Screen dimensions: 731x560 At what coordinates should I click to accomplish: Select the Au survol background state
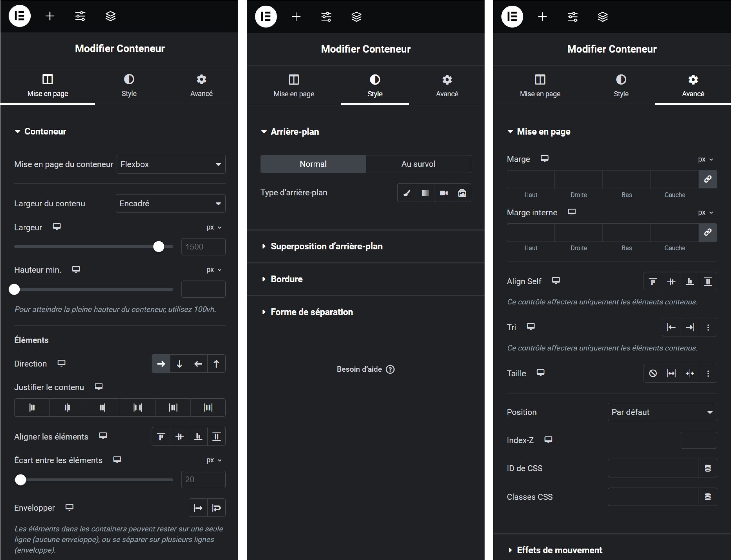coord(418,164)
